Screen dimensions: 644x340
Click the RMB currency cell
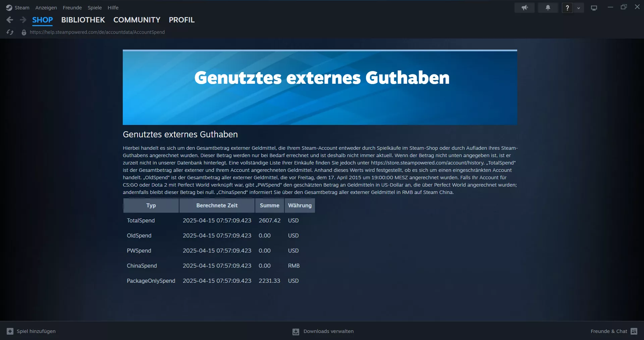(294, 266)
